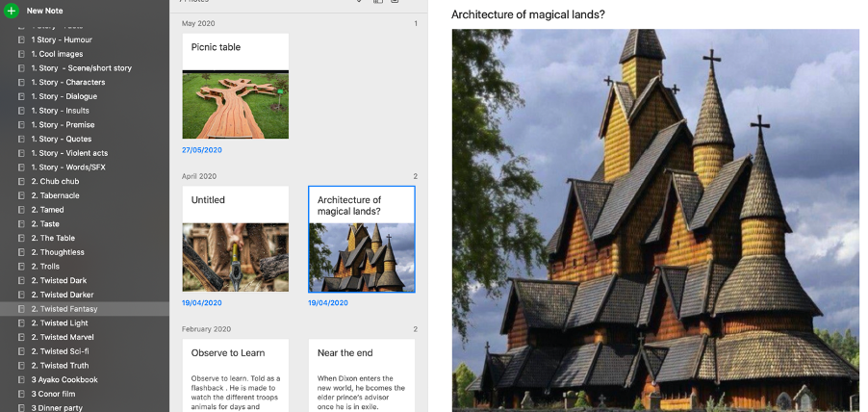Image resolution: width=868 pixels, height=412 pixels.
Task: Click the May 2020 group header
Action: (x=198, y=23)
